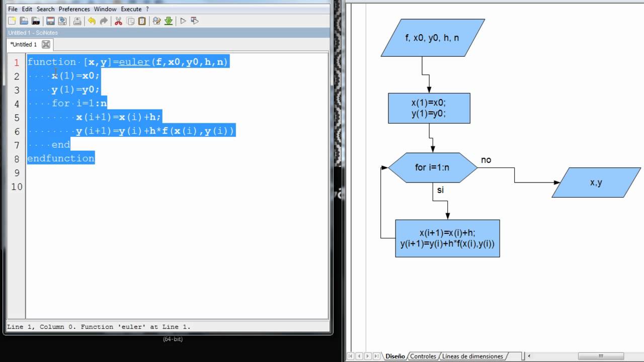Click the 'x(1)=x0; y(1)=y0;' process box
The image size is (644, 362).
429,108
